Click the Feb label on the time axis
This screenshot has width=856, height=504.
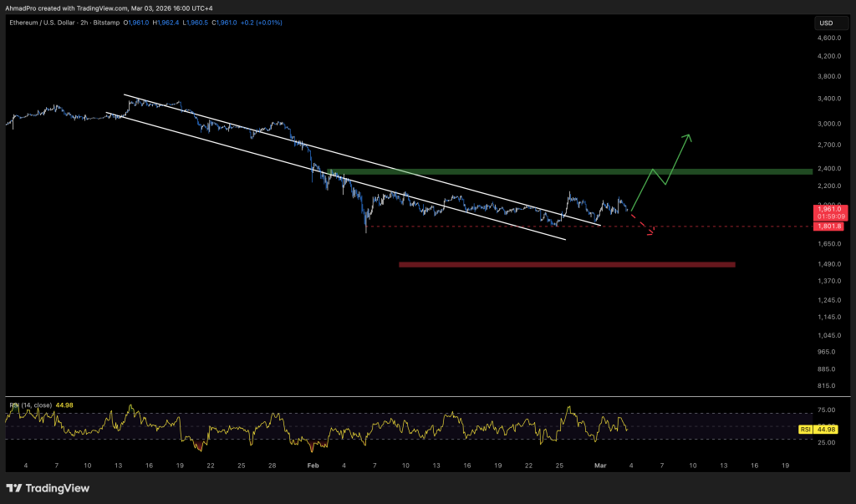313,464
